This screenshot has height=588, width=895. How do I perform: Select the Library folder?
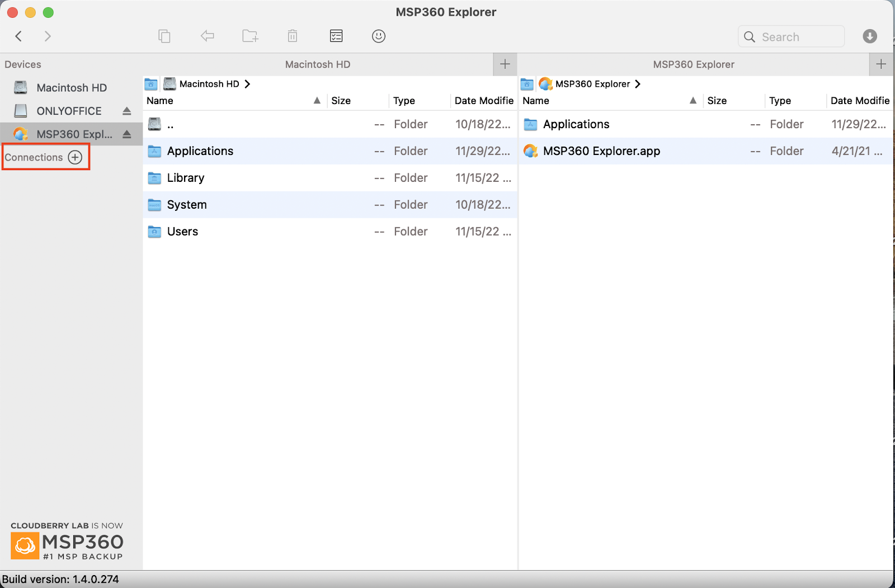[330, 178]
